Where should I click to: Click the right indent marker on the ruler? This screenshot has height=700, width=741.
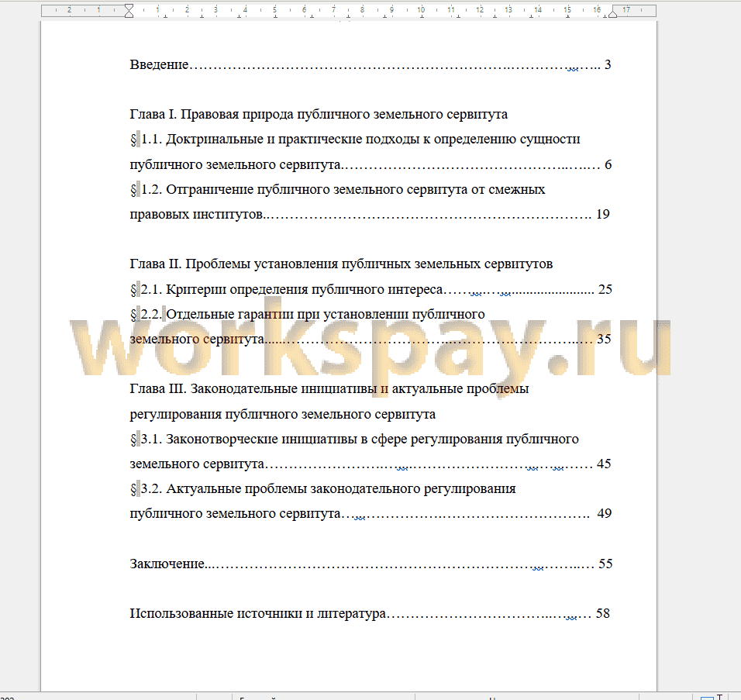coord(612,14)
